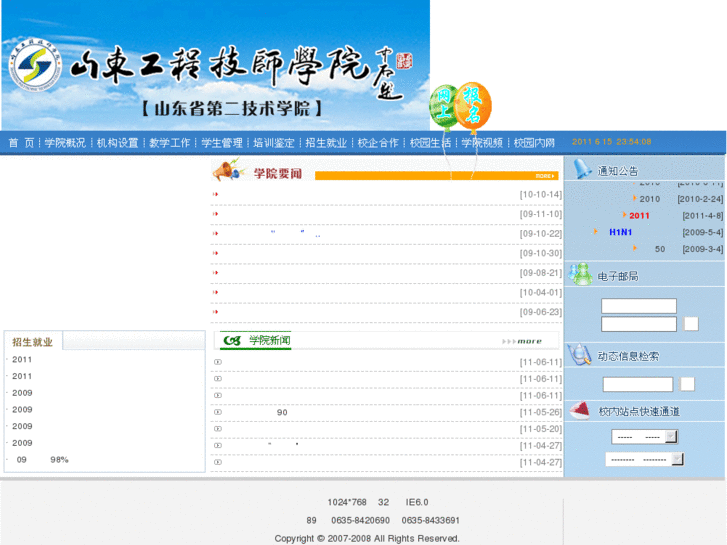
Task: Open the first quick-channel site dropdown
Action: (645, 436)
